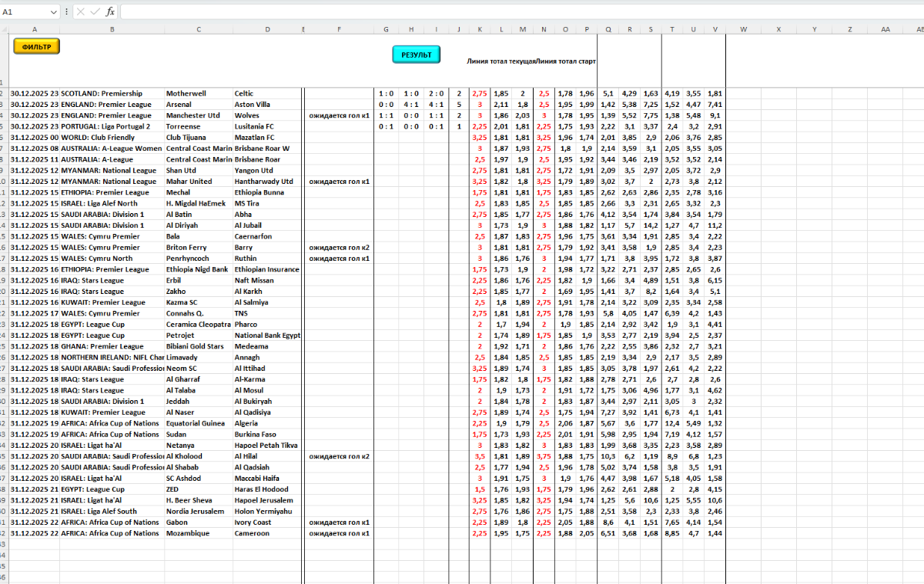Click the Insert Function fx icon
This screenshot has width=924, height=584.
point(110,12)
